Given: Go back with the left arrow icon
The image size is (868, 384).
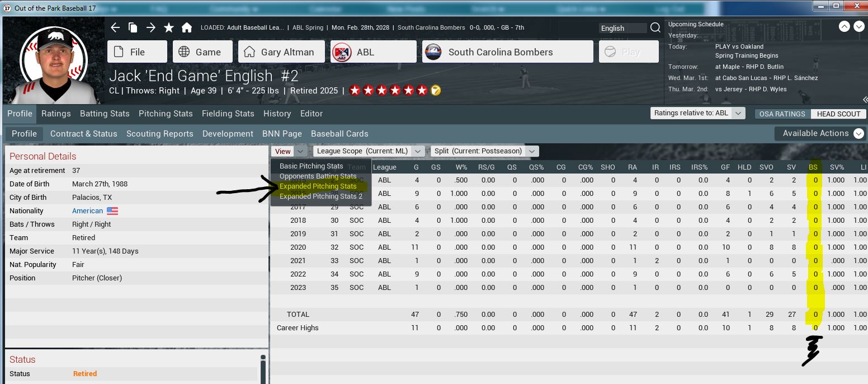Looking at the screenshot, I should coord(115,27).
